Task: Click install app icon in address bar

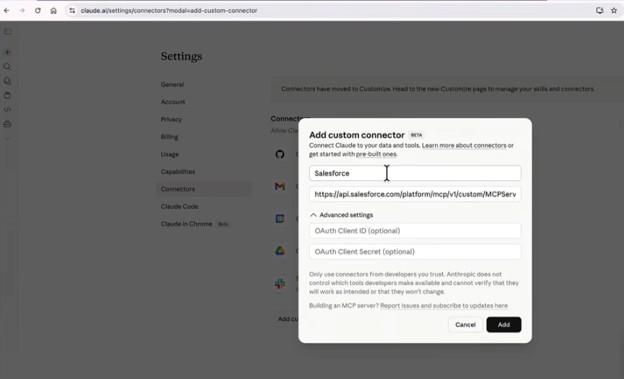Action: (x=599, y=11)
